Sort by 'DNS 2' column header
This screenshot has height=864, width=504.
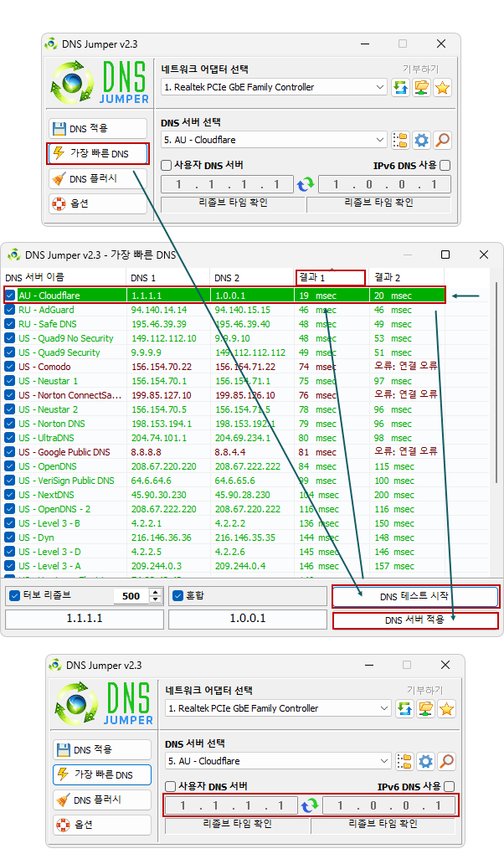coord(252,277)
